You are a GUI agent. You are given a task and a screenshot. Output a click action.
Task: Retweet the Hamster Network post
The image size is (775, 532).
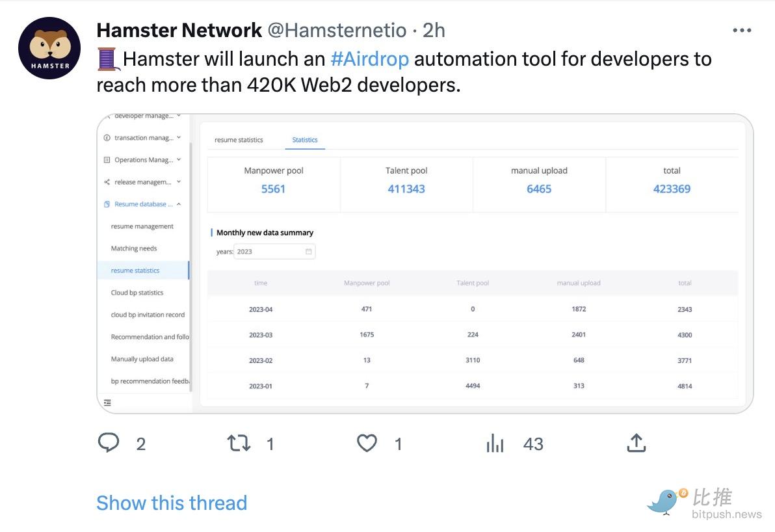click(239, 444)
